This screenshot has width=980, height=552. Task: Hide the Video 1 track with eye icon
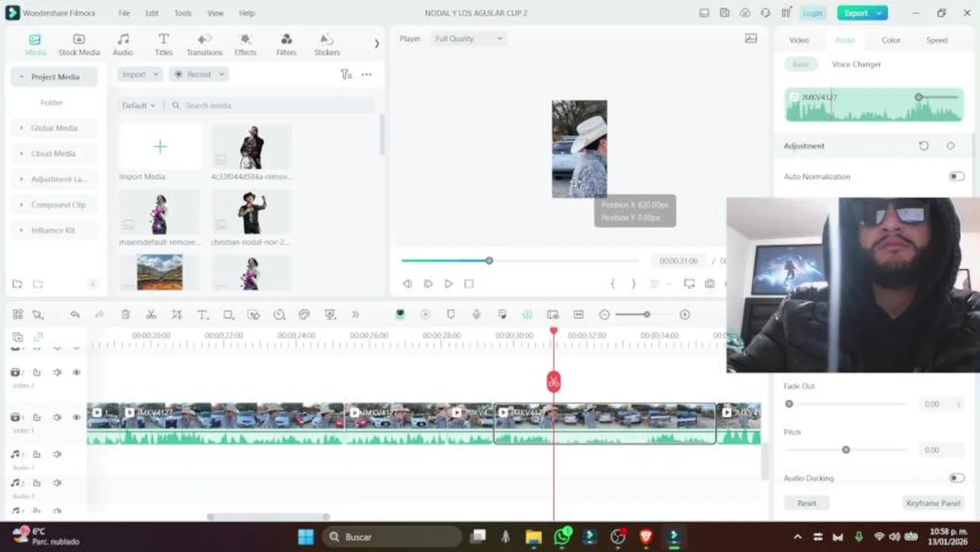(77, 417)
